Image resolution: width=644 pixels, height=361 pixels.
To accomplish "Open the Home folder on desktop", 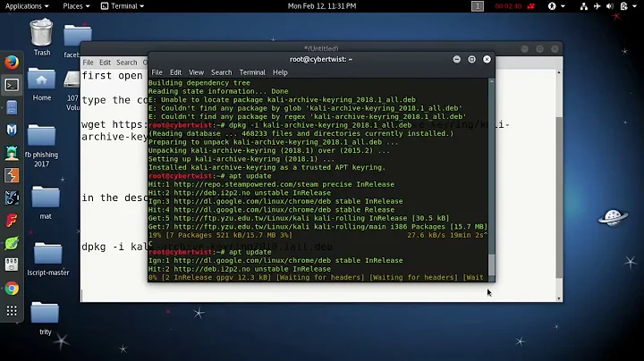I will [x=42, y=85].
